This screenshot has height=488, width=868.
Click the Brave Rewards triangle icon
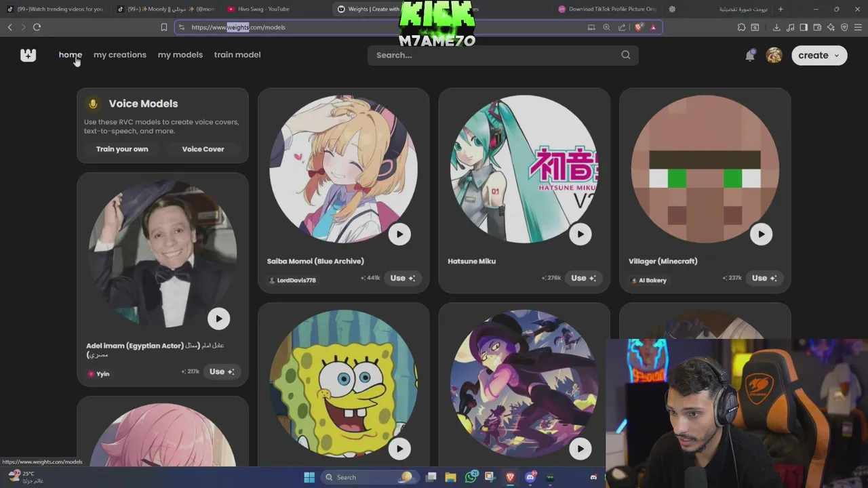653,27
